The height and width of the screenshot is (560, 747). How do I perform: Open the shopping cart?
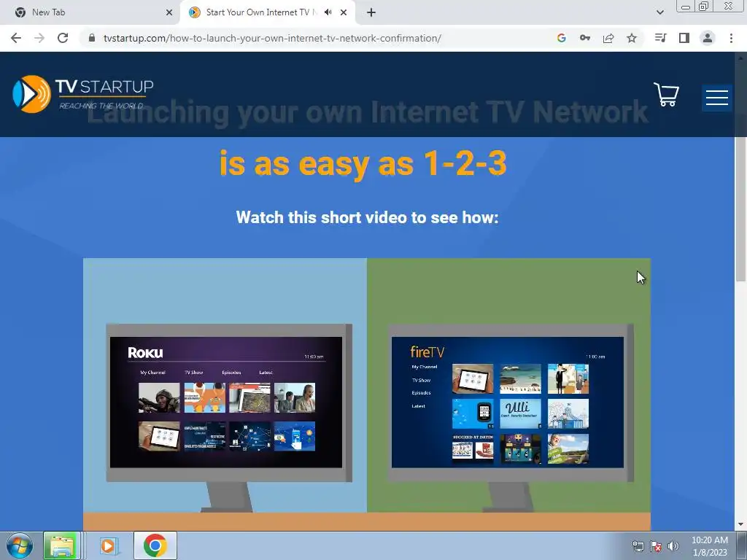(x=666, y=94)
